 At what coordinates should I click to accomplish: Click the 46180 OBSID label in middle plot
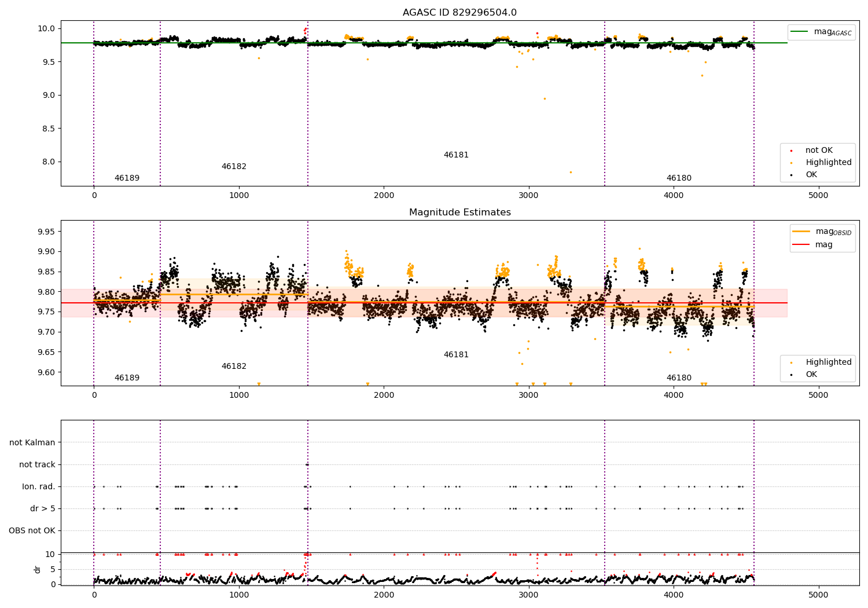pos(679,378)
